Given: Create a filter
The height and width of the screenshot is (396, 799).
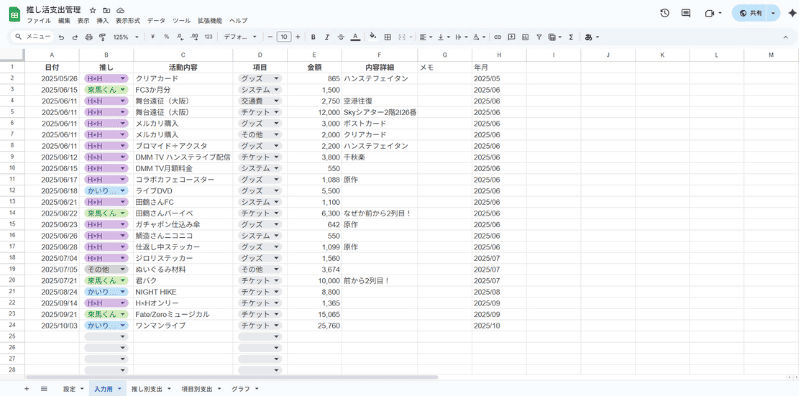Looking at the screenshot, I should [x=539, y=37].
